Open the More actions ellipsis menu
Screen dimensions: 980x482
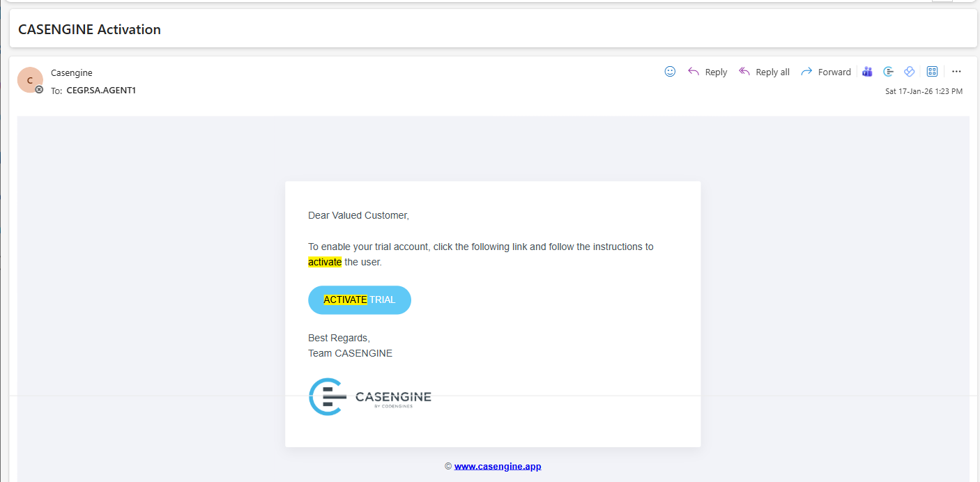956,72
